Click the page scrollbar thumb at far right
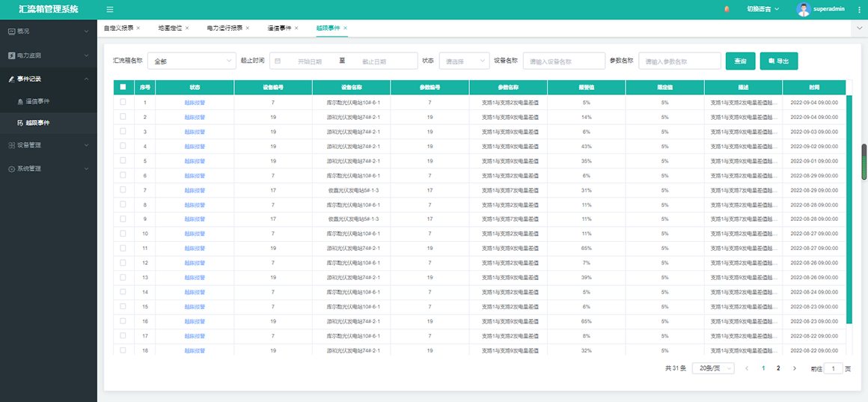 (864, 162)
